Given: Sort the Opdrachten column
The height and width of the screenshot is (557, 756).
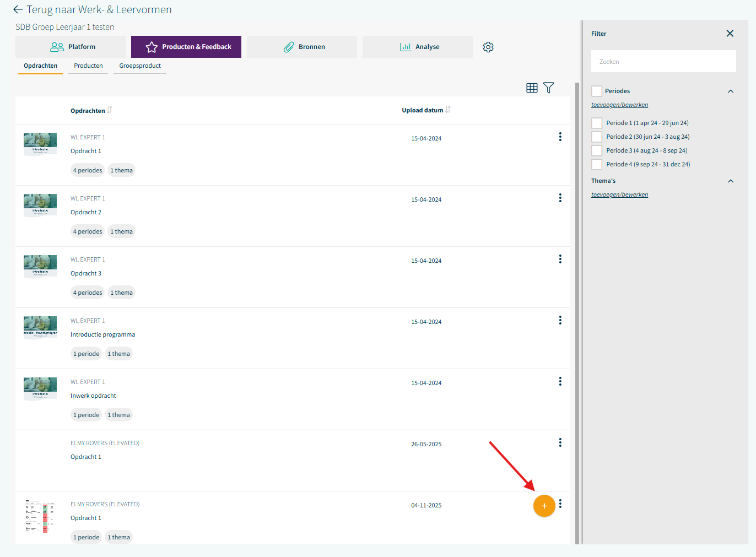Looking at the screenshot, I should [110, 110].
